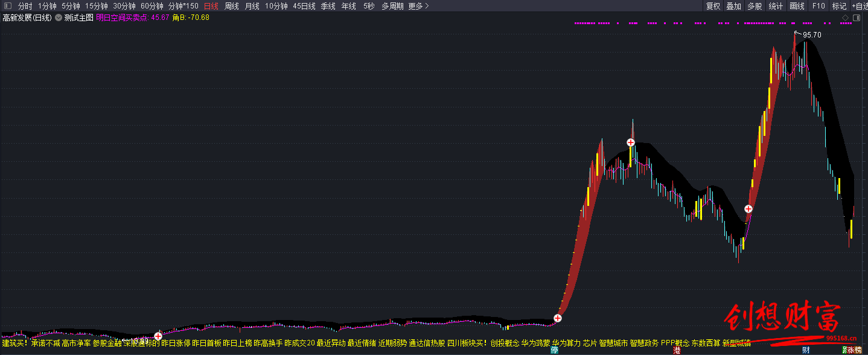The width and height of the screenshot is (868, 355).
Task: Click the diamond icon above the chart
Action: [845, 18]
